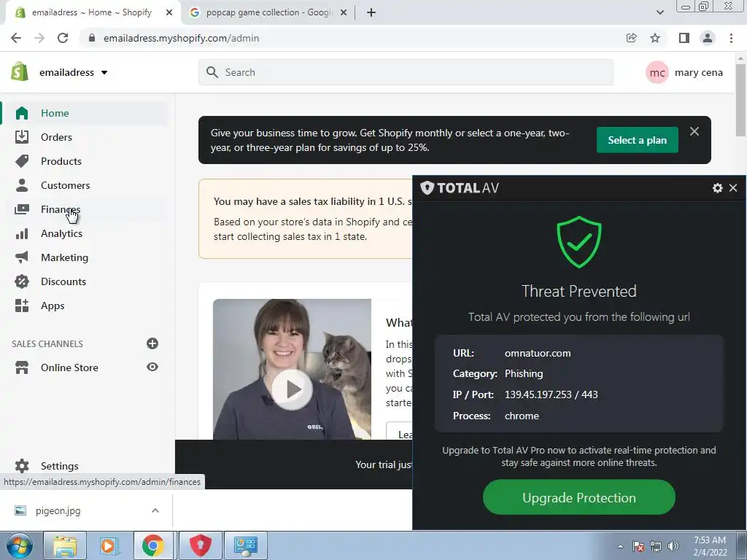The image size is (747, 560).
Task: Play the Shopify intro video
Action: 292,389
